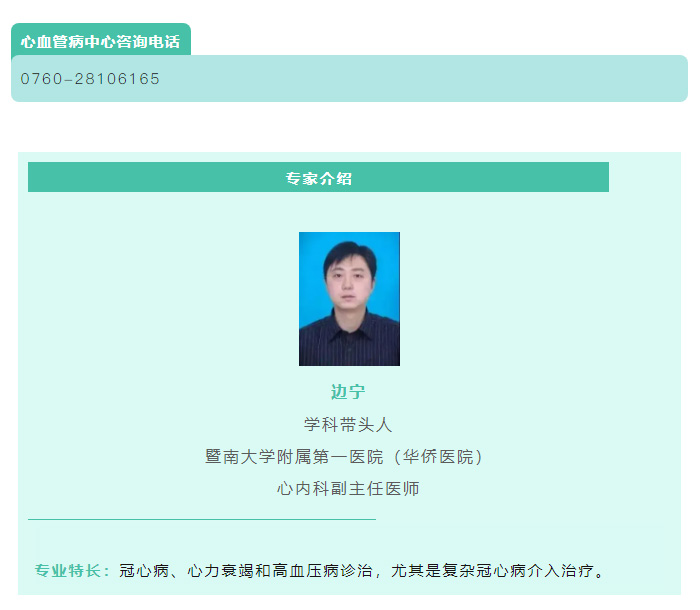The image size is (700, 610).
Task: Click the doctor name 边宁
Action: click(348, 392)
